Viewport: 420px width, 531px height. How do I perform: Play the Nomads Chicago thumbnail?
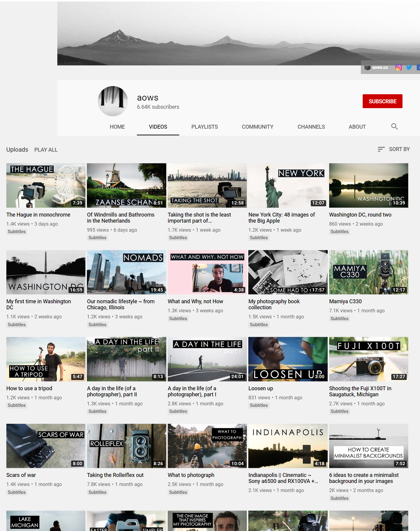point(126,272)
